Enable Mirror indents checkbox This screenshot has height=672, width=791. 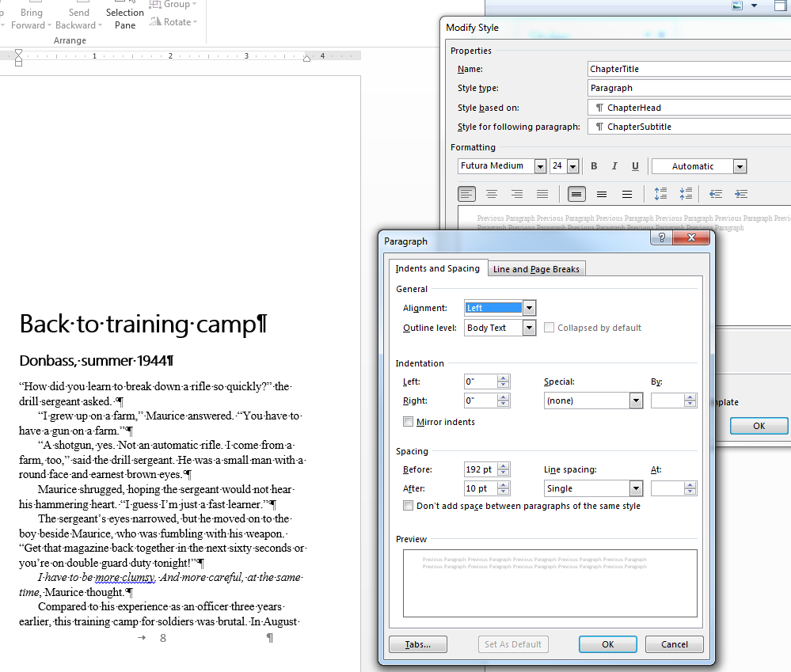pos(409,422)
